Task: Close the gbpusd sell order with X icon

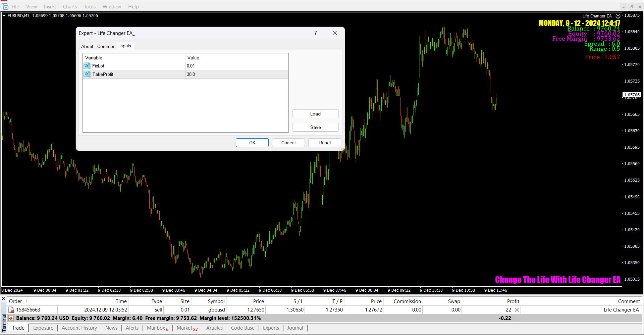Action: click(x=517, y=310)
